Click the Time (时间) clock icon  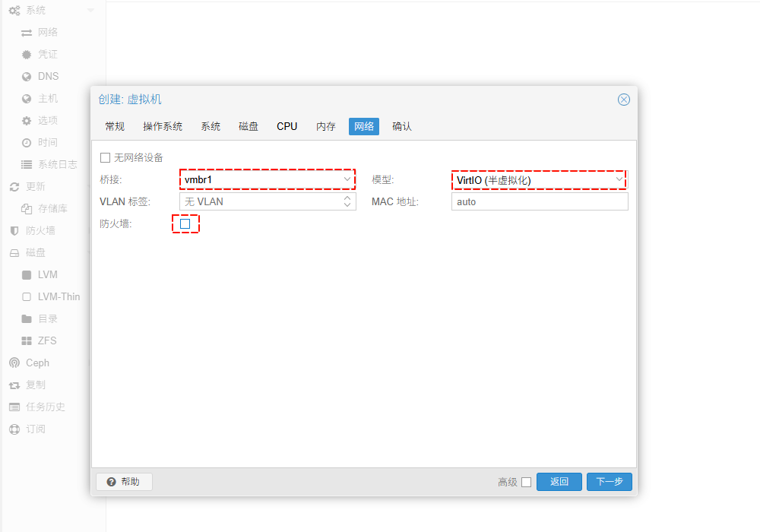[27, 143]
